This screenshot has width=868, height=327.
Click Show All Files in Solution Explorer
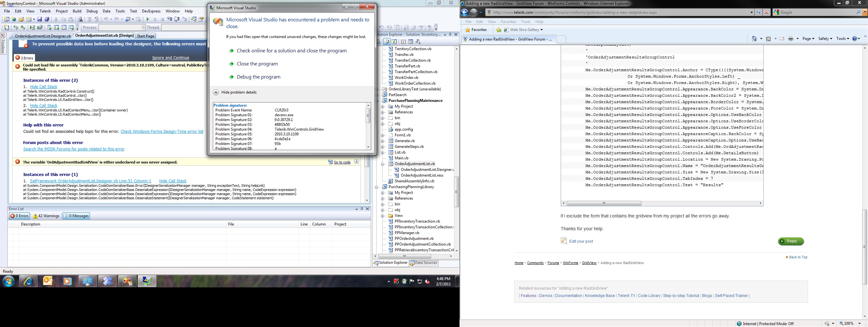coord(386,42)
